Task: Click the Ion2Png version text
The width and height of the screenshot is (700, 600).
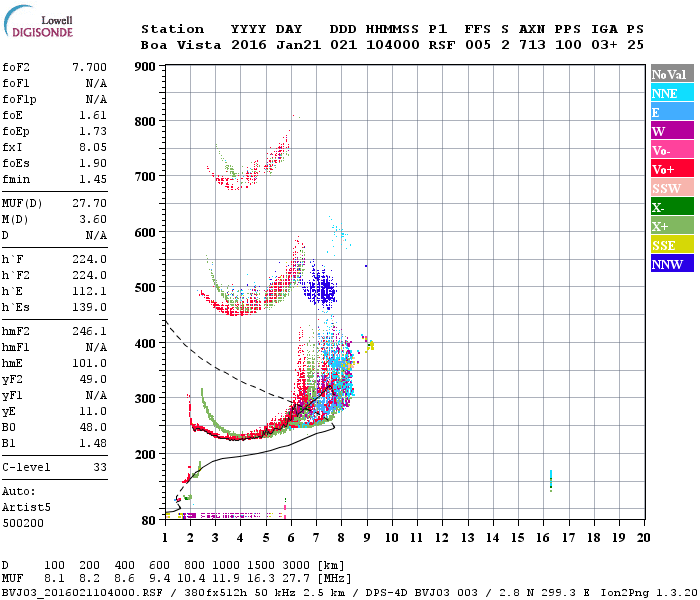Action: tap(648, 593)
